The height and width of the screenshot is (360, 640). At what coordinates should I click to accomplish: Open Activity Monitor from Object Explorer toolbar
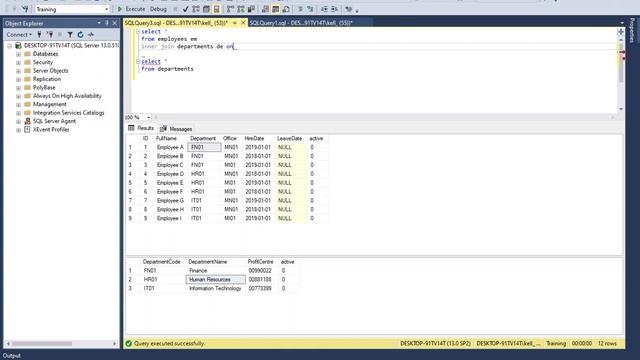tap(91, 35)
